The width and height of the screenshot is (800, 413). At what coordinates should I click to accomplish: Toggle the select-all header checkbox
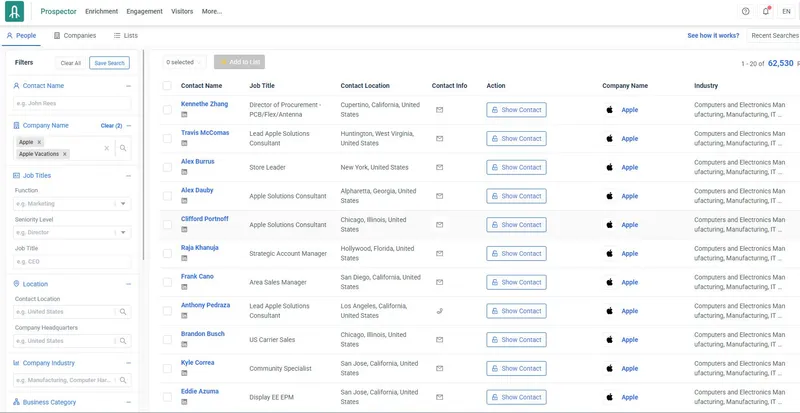(x=167, y=85)
